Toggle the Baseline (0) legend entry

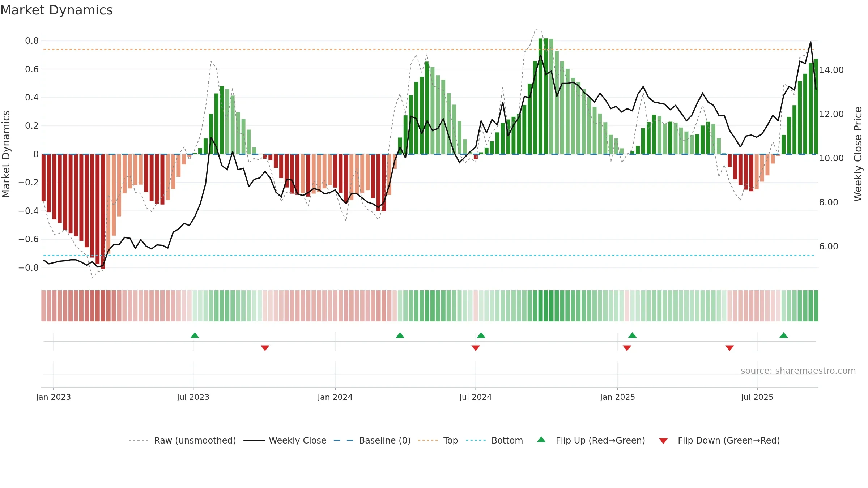tap(372, 440)
